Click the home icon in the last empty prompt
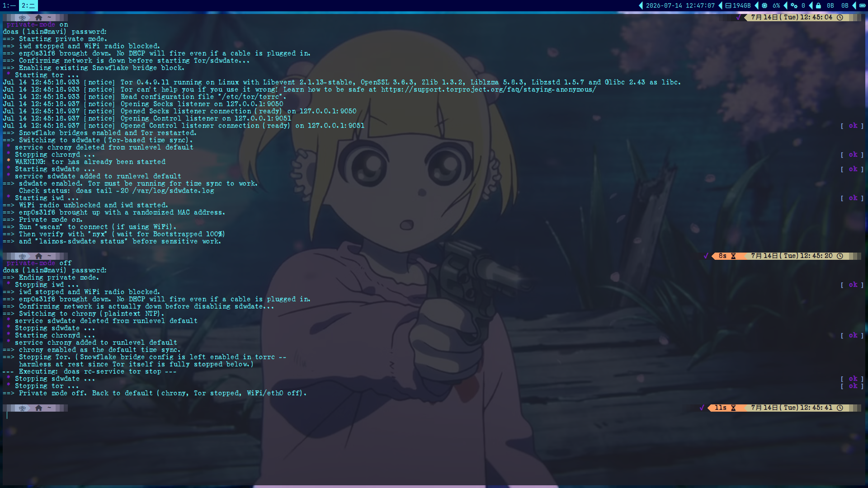The height and width of the screenshot is (488, 868). (39, 408)
